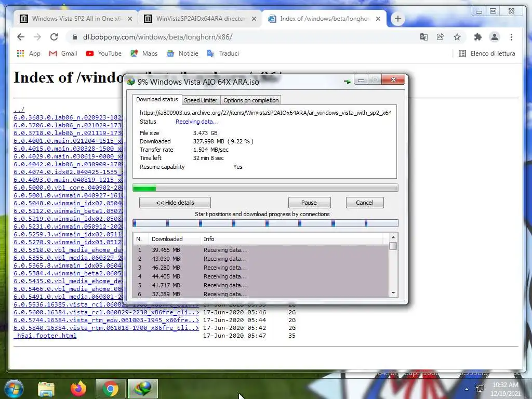Open the YouTube bookmark
Image resolution: width=532 pixels, height=399 pixels.
(104, 54)
